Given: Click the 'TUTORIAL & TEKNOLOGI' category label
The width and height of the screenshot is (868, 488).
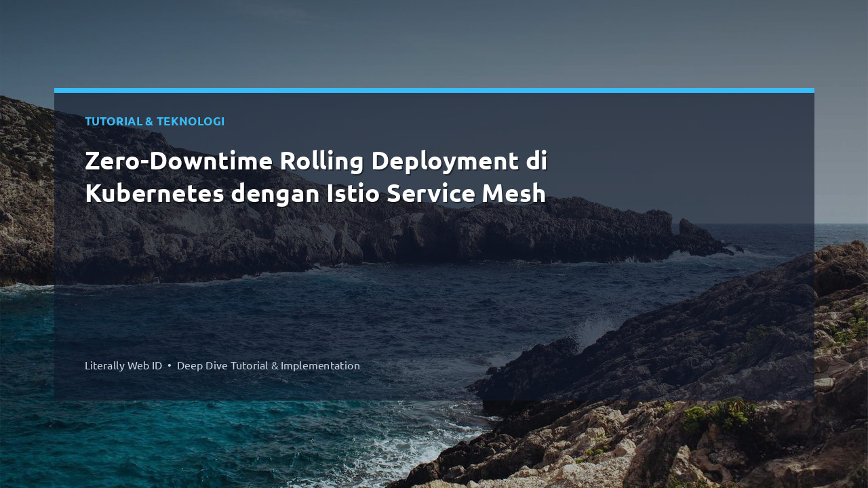Looking at the screenshot, I should 155,121.
